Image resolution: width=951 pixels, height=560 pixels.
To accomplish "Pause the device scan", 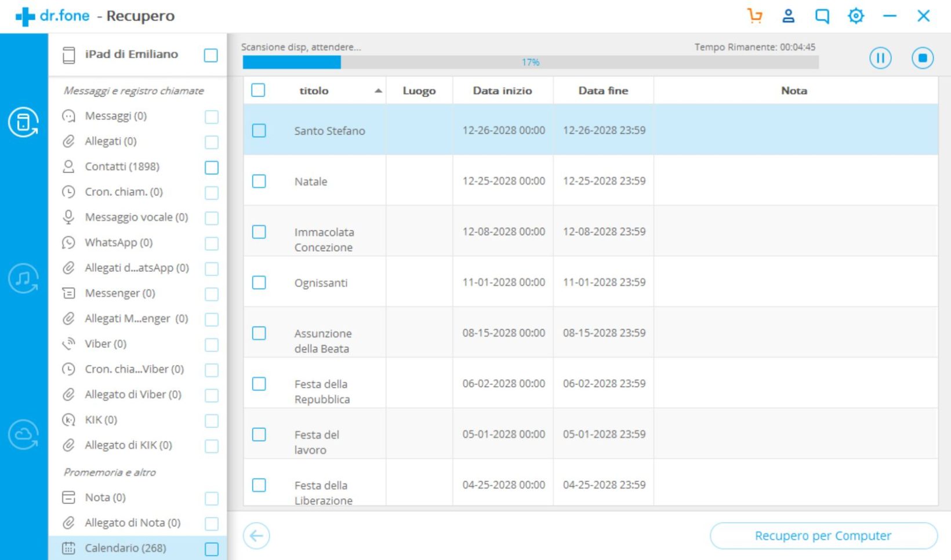I will (x=880, y=58).
